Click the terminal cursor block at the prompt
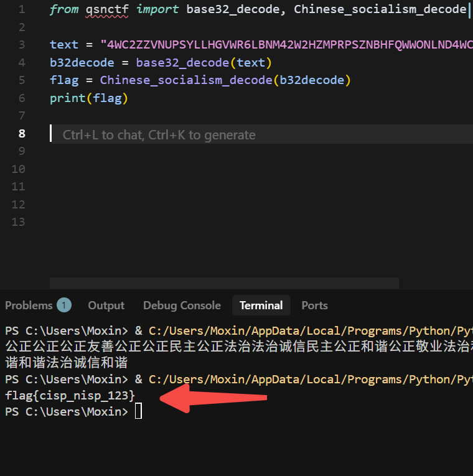This screenshot has width=473, height=476. [138, 411]
